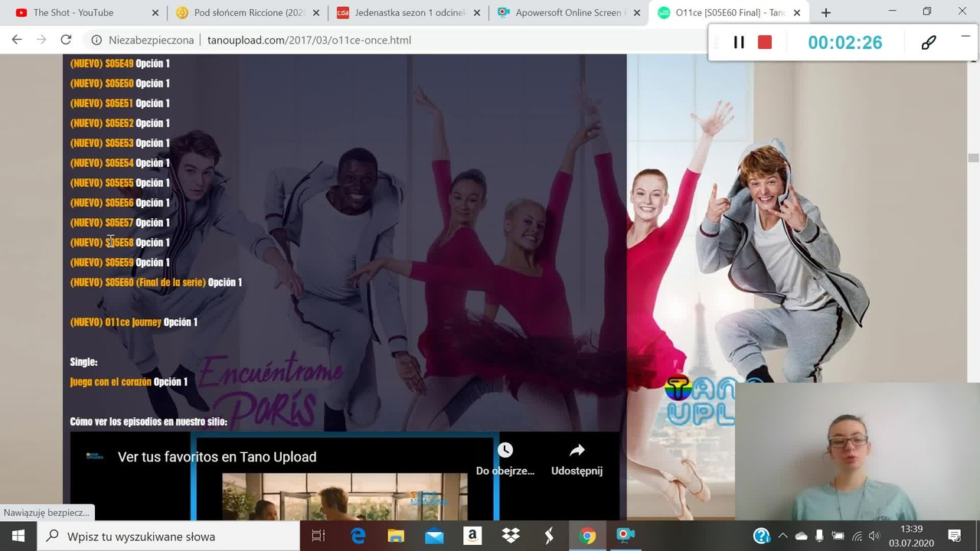
Task: Launch Amazon from the taskbar
Action: 472,536
